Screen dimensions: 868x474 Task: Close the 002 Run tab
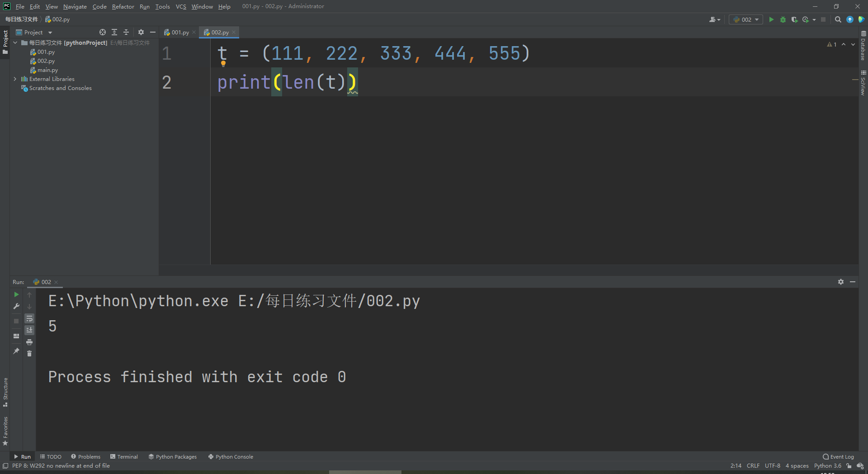[x=56, y=282]
